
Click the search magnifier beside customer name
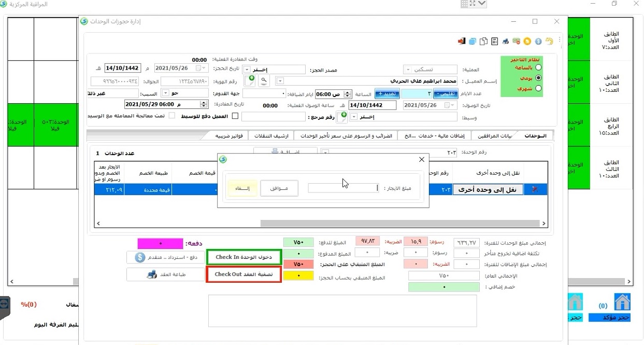tap(264, 81)
